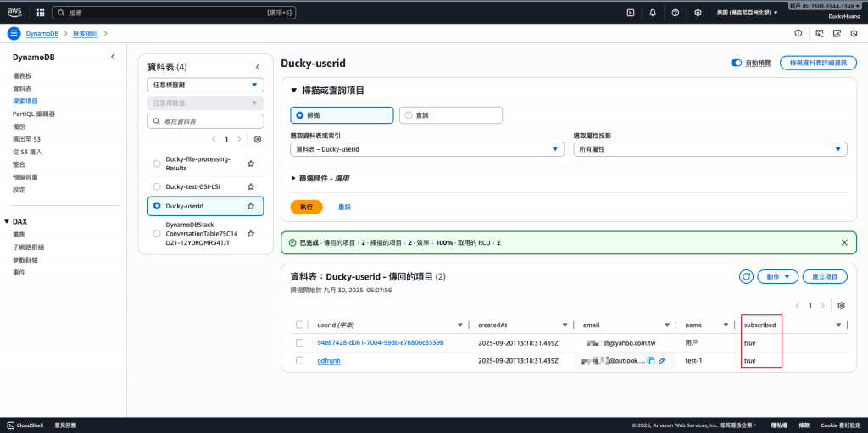Open PartiQL editor in sidebar

(x=34, y=114)
